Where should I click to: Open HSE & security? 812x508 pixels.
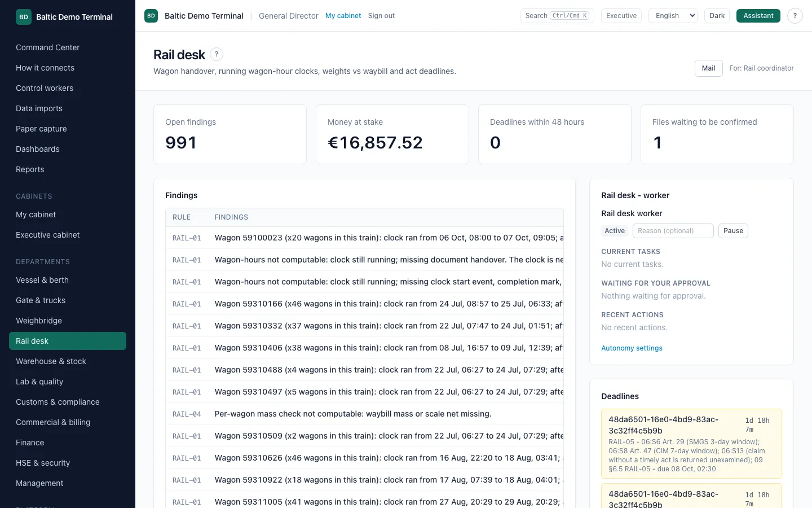pyautogui.click(x=68, y=463)
